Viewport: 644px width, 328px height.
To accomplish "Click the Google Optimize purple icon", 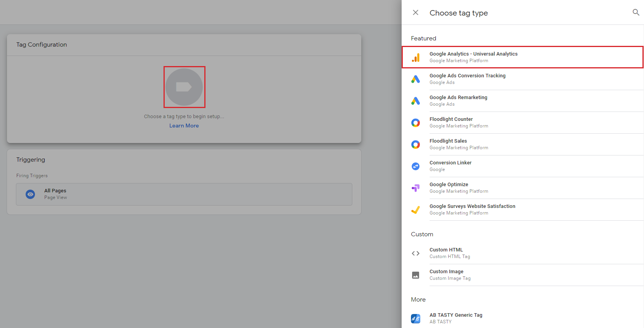I will [416, 188].
